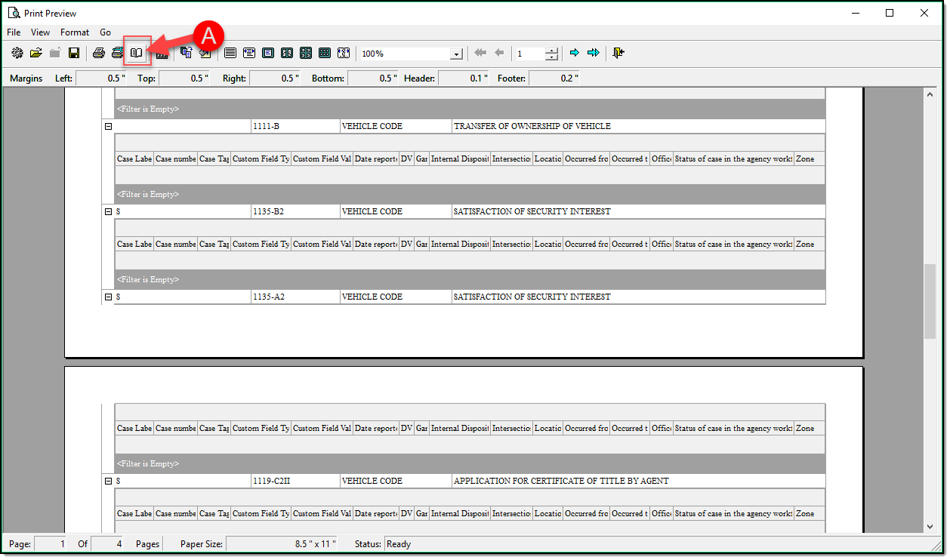Open the Go menu

[105, 32]
